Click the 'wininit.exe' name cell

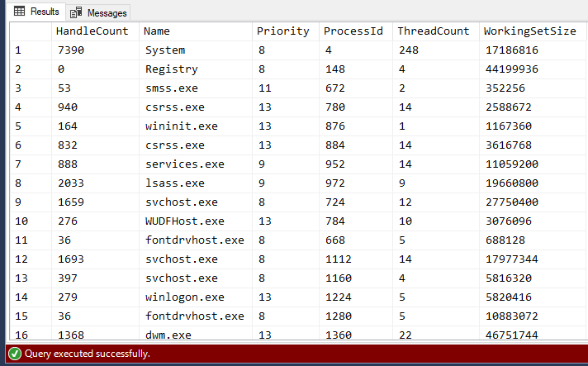pyautogui.click(x=196, y=126)
